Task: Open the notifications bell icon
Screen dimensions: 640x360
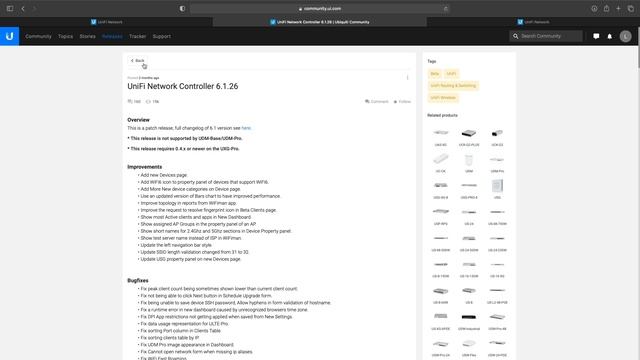Action: [x=610, y=36]
